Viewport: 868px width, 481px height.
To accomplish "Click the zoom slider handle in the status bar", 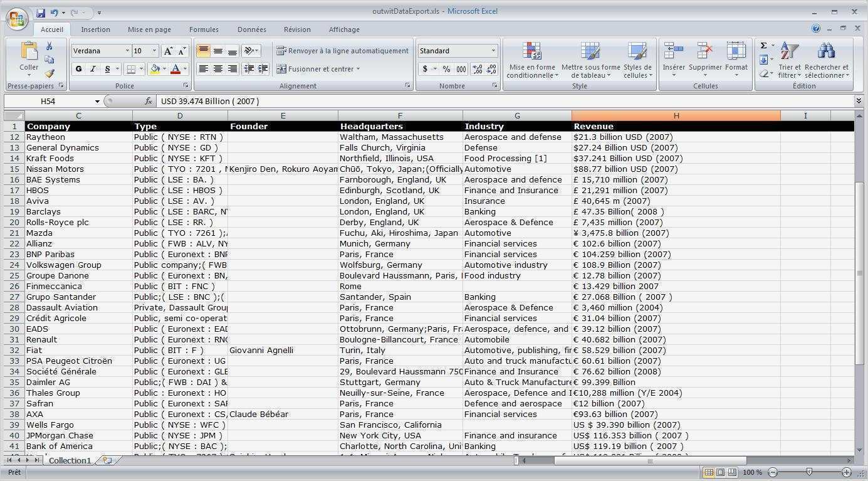I will 809,472.
